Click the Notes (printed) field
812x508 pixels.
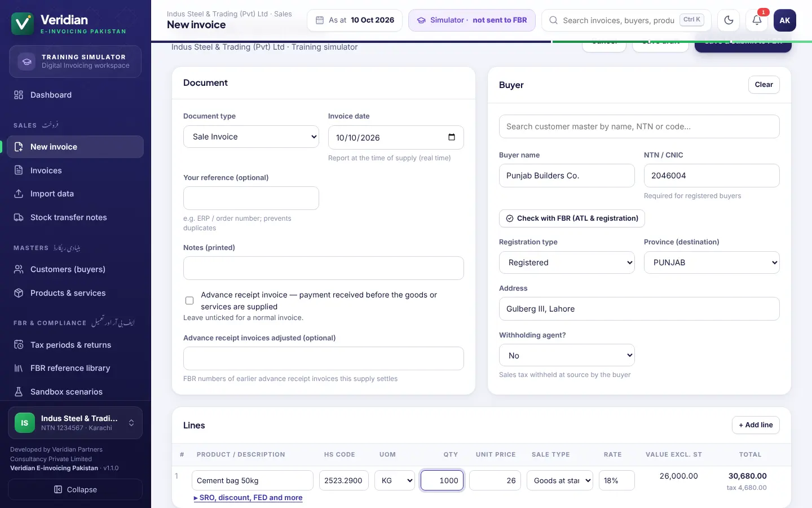tap(324, 268)
